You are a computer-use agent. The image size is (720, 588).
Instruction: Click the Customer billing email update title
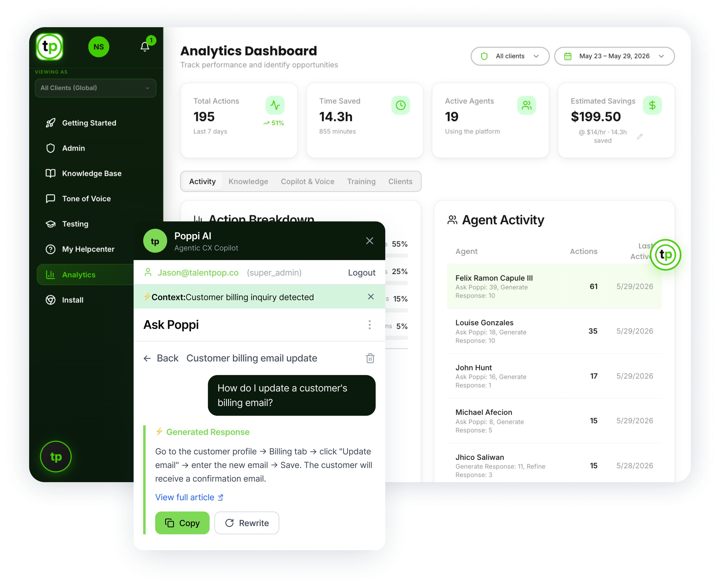[252, 358]
